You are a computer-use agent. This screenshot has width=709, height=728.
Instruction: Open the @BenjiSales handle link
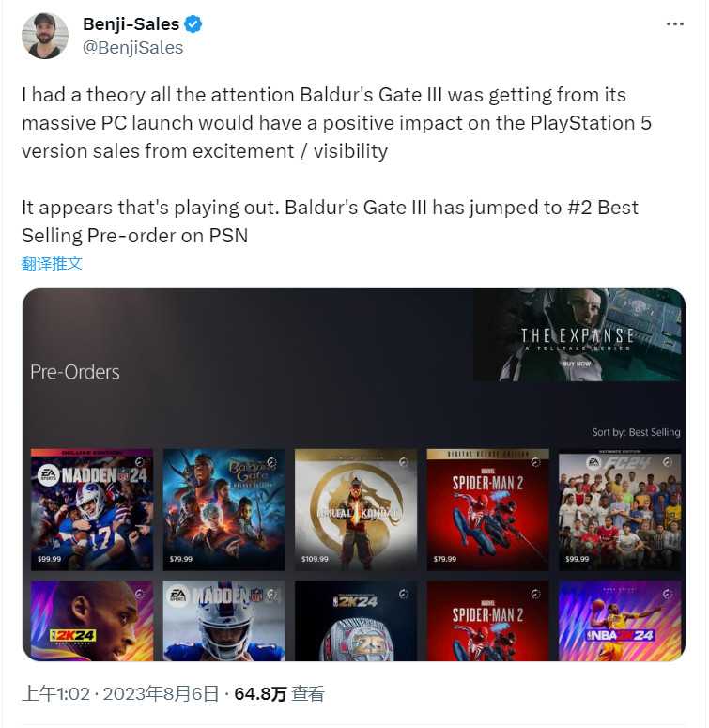[132, 48]
